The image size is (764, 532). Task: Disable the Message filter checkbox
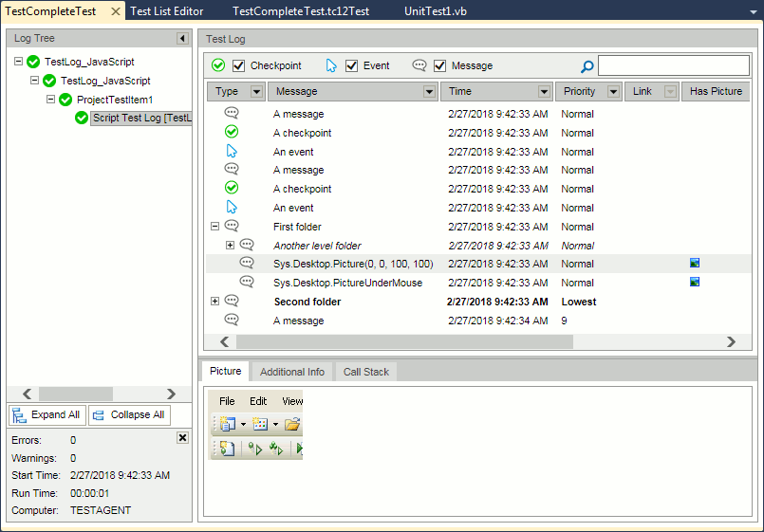pos(440,66)
